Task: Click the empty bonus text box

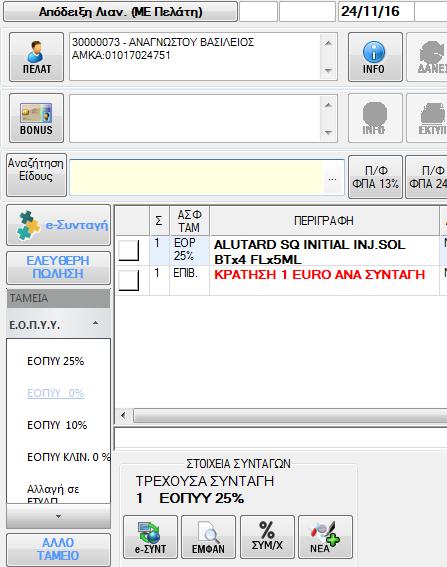Action: (x=195, y=118)
